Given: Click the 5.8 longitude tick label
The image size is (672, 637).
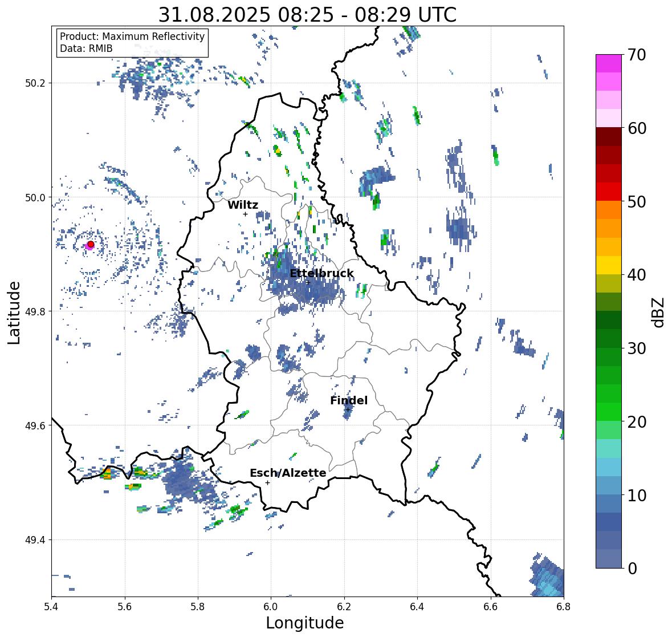Looking at the screenshot, I should [198, 607].
